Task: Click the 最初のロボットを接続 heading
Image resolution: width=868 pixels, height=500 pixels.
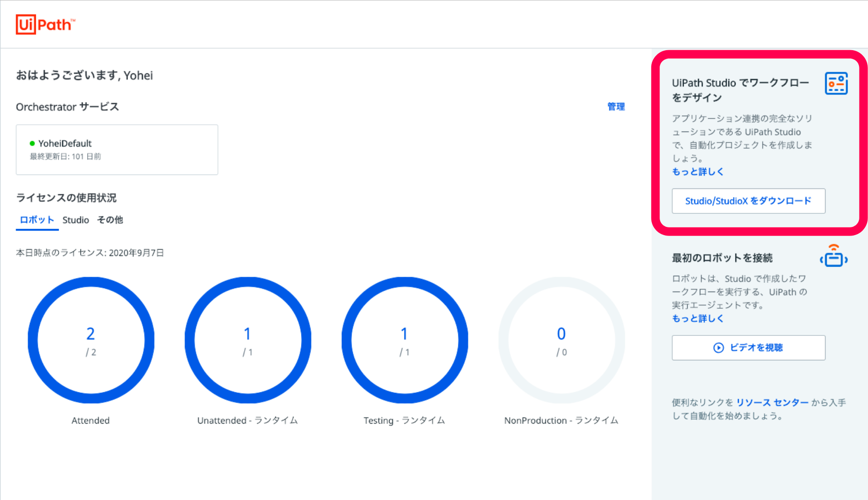Action: [x=722, y=258]
